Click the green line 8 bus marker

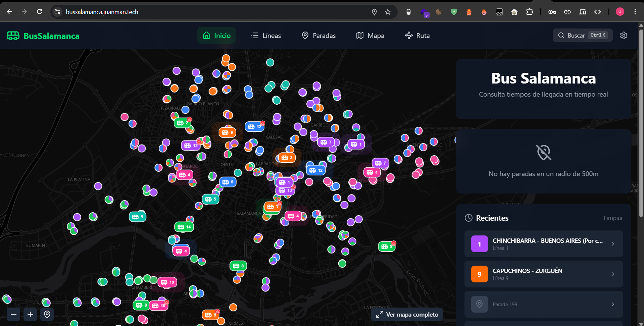click(x=239, y=266)
